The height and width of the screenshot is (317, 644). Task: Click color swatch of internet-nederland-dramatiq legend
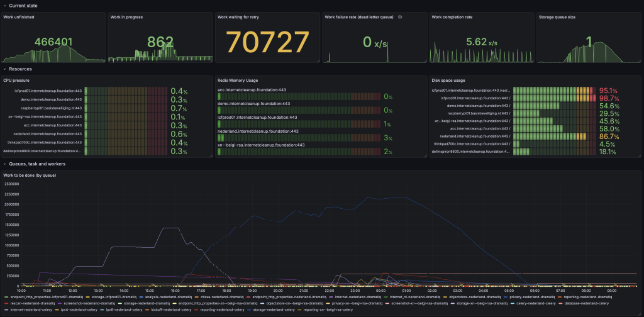pos(332,296)
